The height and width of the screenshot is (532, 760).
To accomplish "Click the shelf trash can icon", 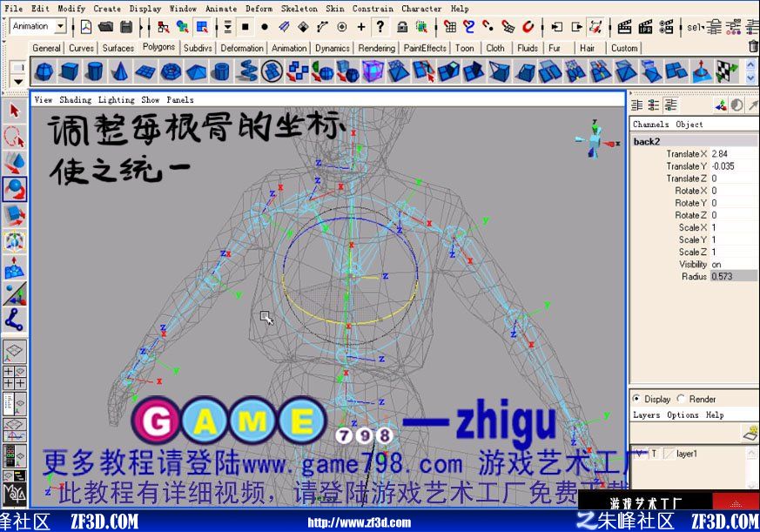I will [753, 46].
